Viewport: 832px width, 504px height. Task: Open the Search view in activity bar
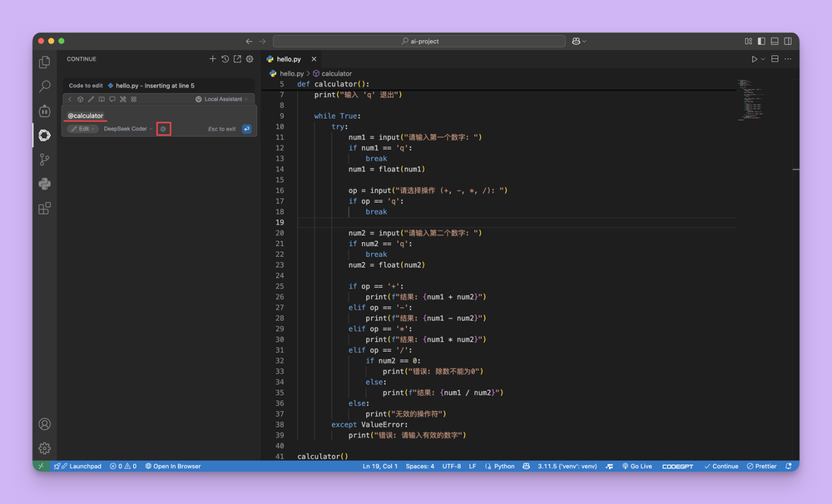point(45,86)
